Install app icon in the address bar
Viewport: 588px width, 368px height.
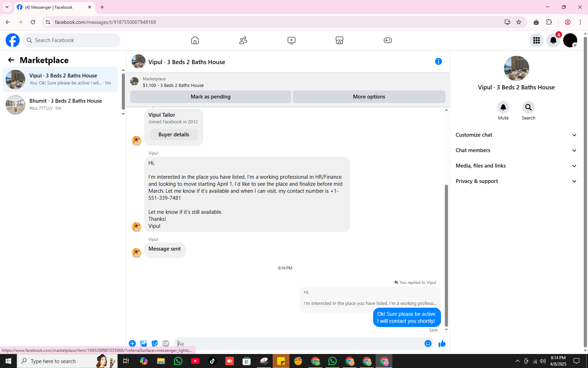click(507, 22)
